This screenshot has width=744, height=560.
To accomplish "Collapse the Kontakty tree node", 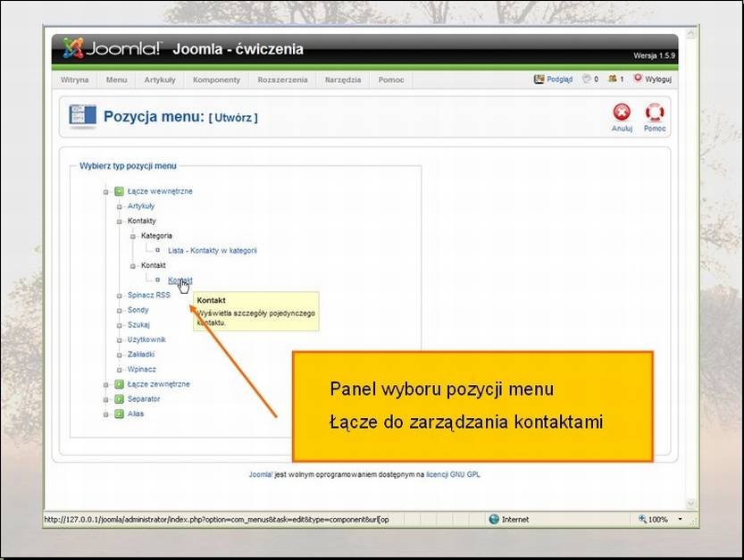I will [x=120, y=221].
